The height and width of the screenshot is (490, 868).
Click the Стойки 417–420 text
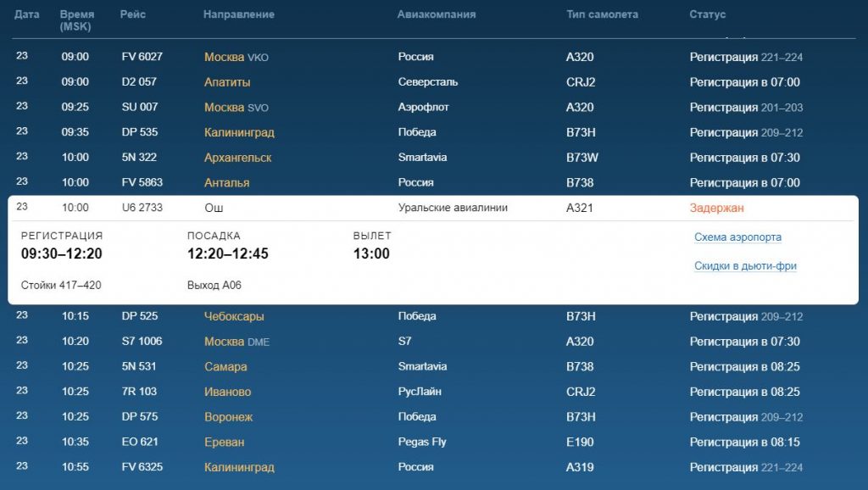click(x=61, y=285)
